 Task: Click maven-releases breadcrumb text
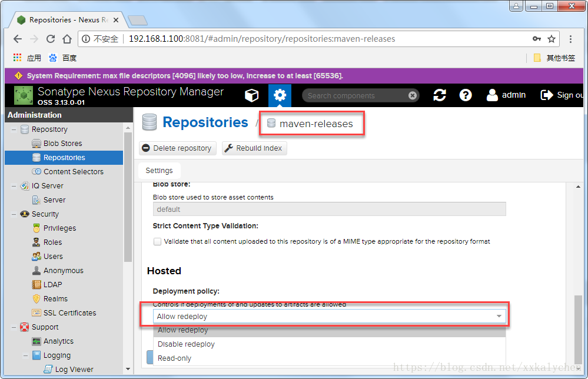click(316, 124)
